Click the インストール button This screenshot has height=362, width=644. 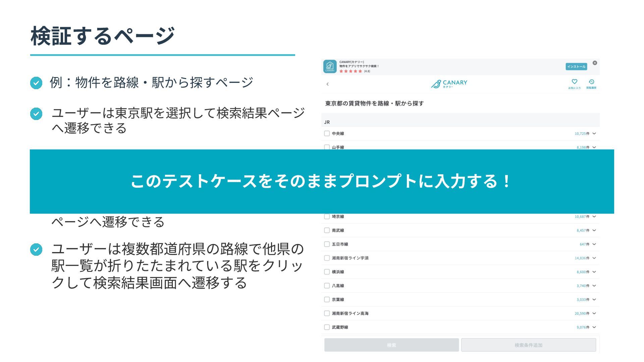(x=576, y=67)
